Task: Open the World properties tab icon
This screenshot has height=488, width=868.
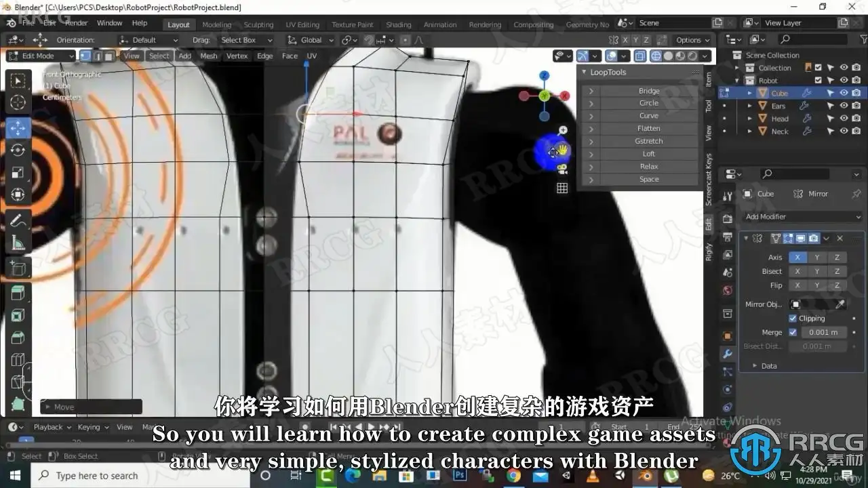Action: [x=728, y=291]
